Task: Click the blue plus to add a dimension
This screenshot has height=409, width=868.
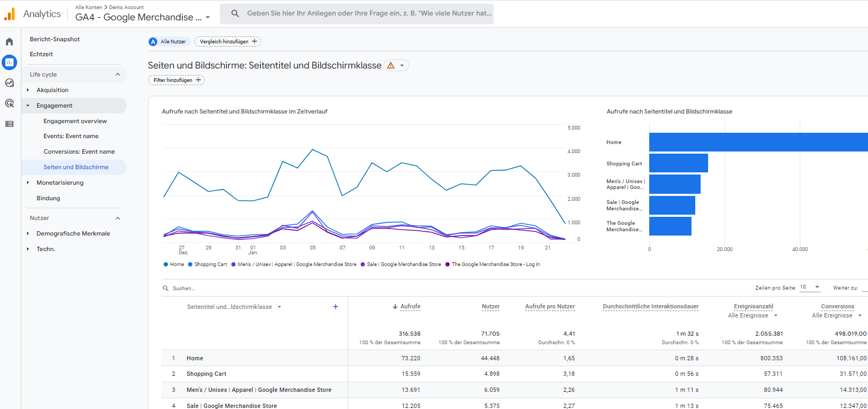Action: pos(335,307)
